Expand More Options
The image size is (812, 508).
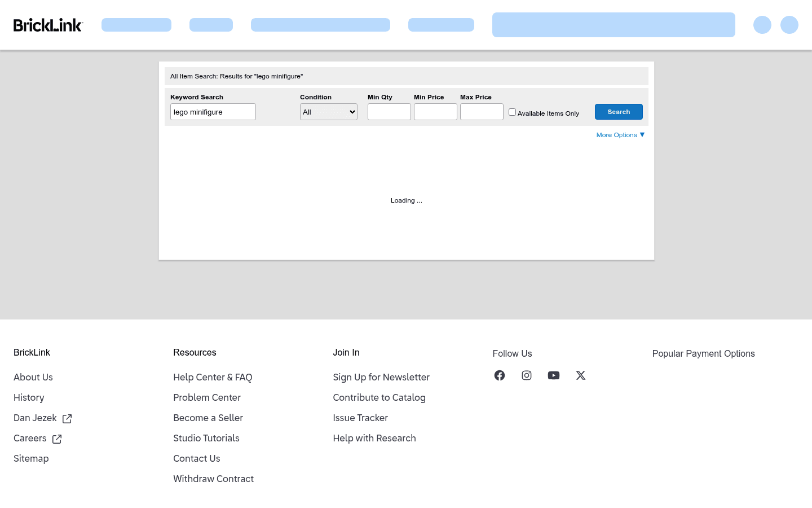620,135
